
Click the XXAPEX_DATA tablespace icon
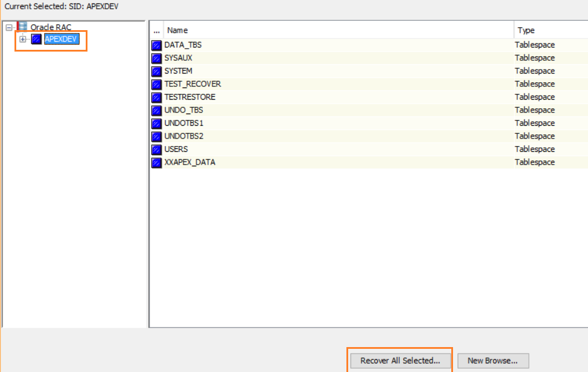[156, 162]
